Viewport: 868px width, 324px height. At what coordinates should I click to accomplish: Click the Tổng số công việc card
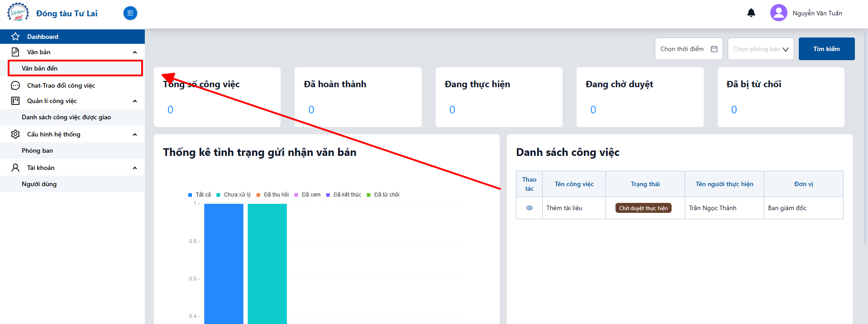[217, 97]
